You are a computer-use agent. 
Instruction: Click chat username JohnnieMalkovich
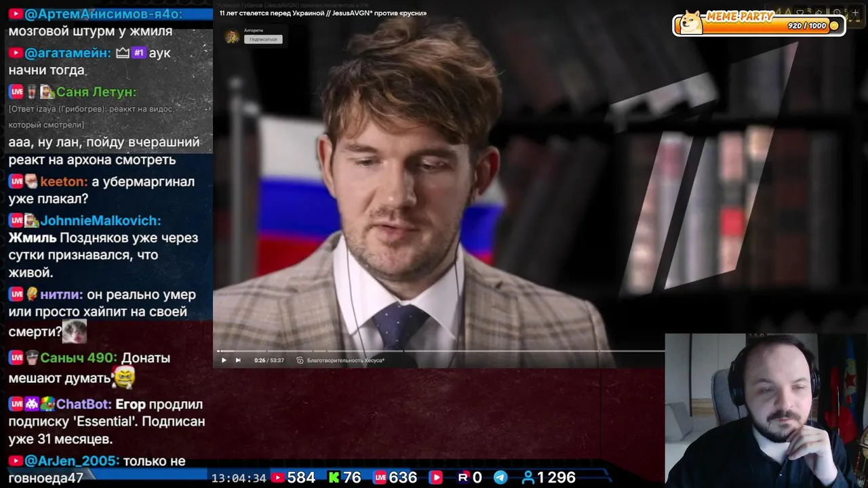[x=100, y=220]
